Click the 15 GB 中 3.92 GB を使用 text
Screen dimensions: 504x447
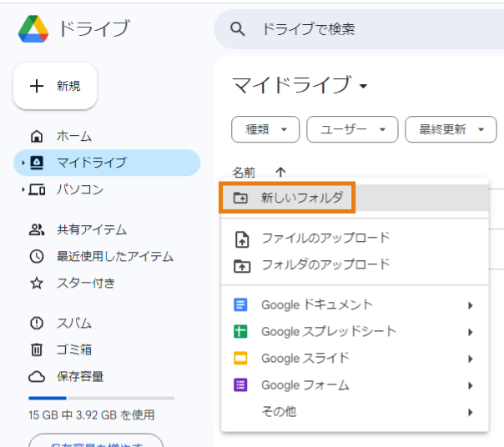pos(91,414)
